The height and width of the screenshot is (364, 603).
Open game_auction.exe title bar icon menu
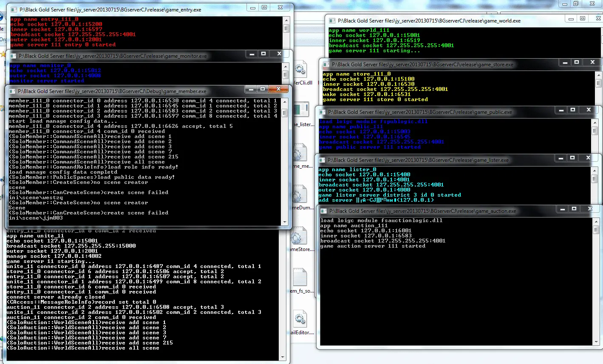[x=323, y=211]
